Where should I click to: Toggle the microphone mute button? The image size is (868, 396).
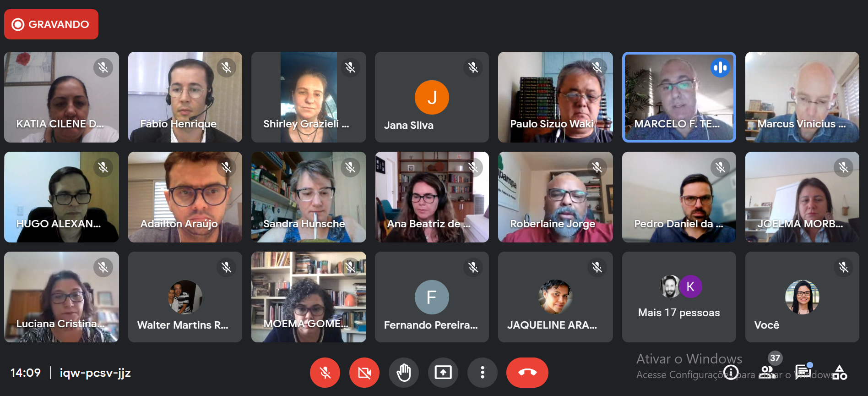click(325, 373)
